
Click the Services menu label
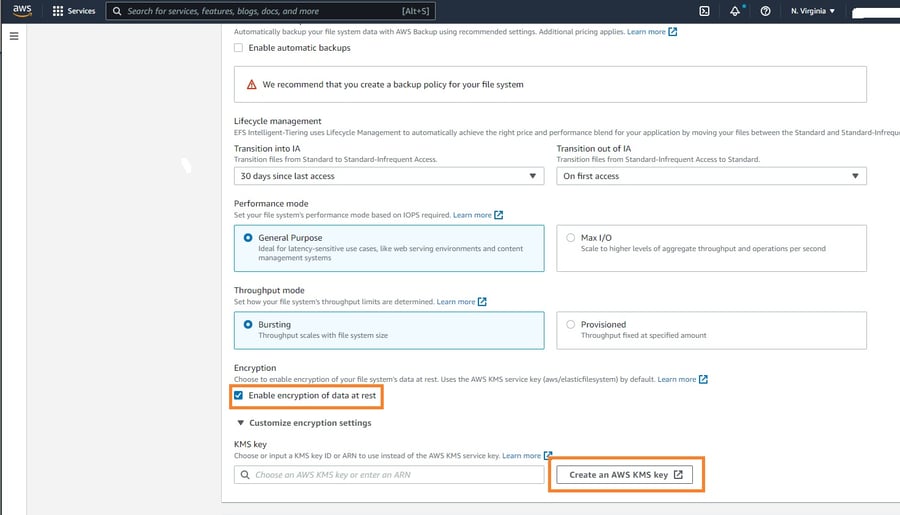coord(81,11)
